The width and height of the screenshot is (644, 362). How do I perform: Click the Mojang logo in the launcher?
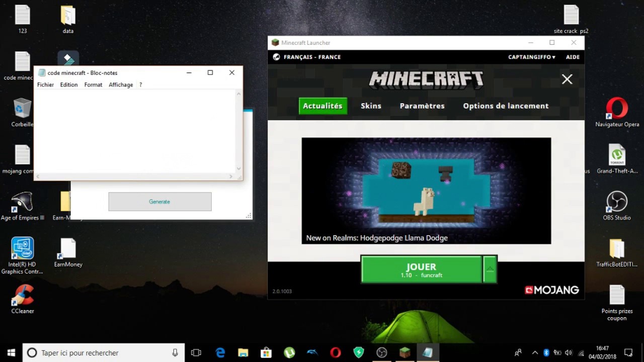tap(552, 290)
